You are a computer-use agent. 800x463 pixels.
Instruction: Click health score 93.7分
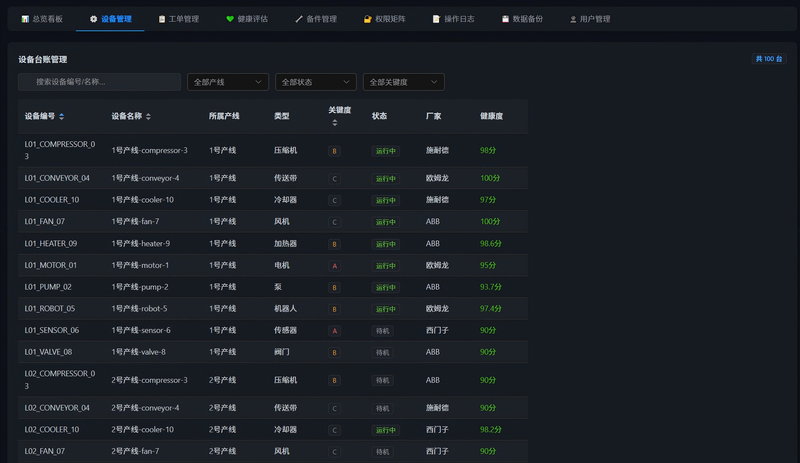[x=491, y=287]
